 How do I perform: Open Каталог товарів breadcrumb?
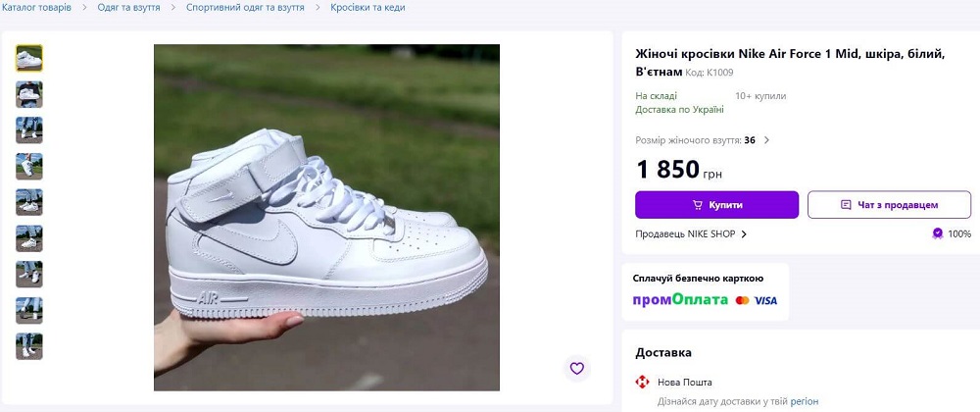[x=36, y=7]
